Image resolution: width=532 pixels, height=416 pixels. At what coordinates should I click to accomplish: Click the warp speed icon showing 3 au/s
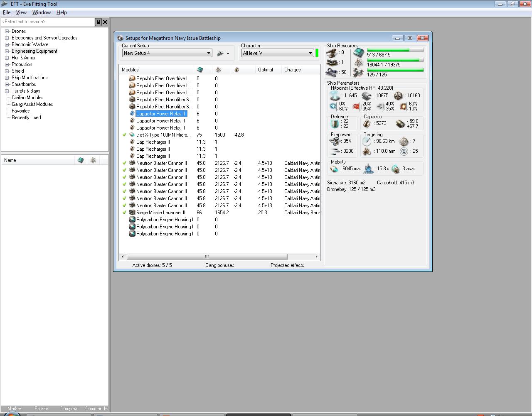coord(395,169)
